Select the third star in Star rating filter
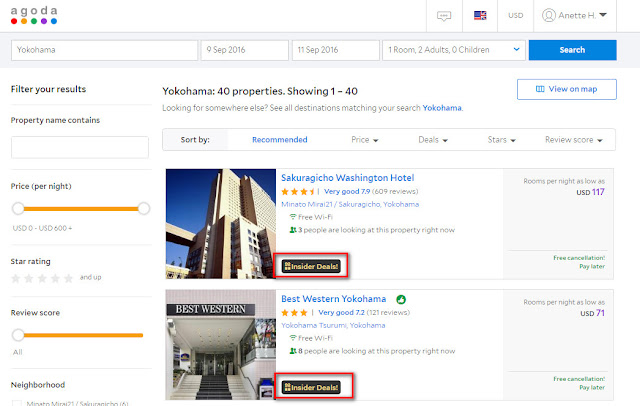 (42, 278)
